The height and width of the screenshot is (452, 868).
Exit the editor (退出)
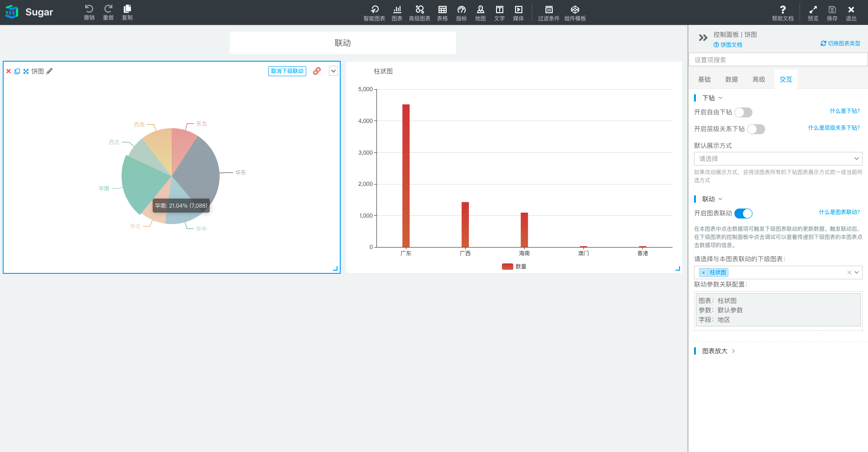pos(851,13)
